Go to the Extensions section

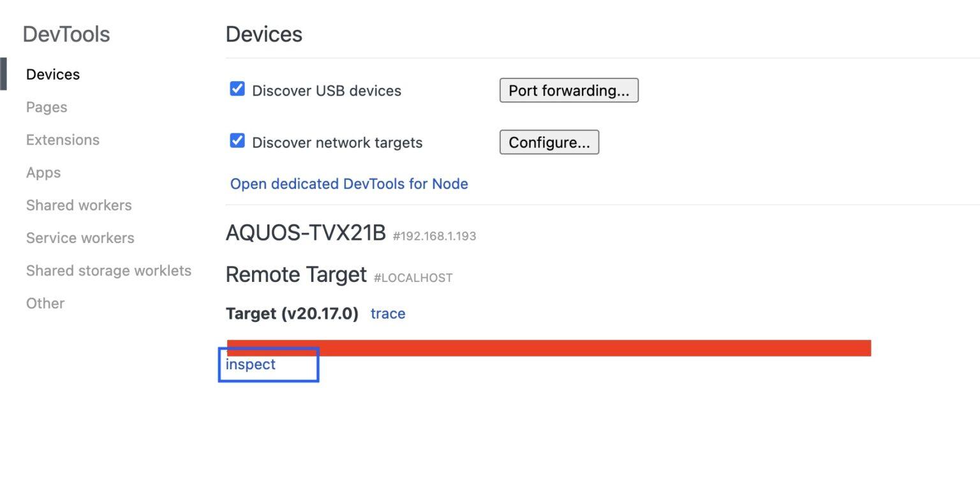(63, 140)
